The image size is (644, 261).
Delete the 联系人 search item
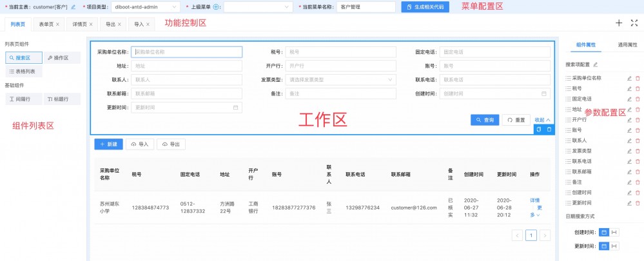coord(638,140)
